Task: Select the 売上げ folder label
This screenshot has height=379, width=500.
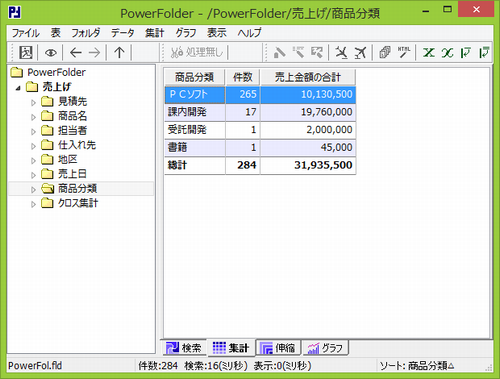Action: point(57,87)
